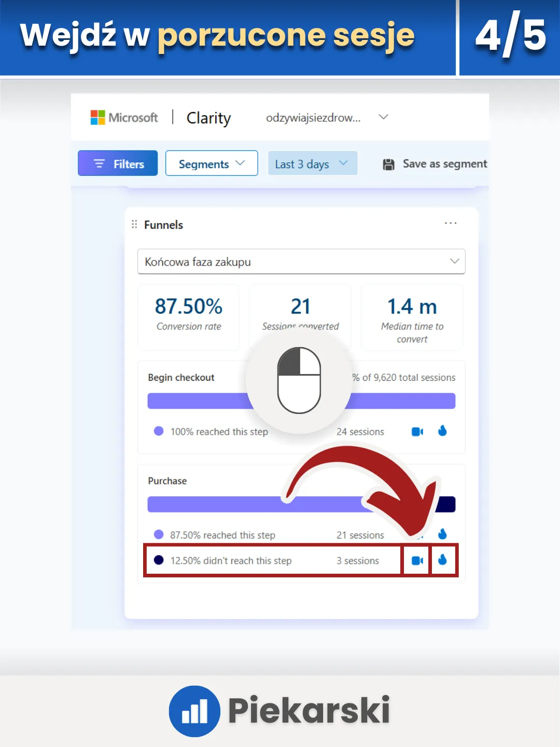Click the 100% reached this step text
Screen dimensions: 560x747
pos(219,432)
